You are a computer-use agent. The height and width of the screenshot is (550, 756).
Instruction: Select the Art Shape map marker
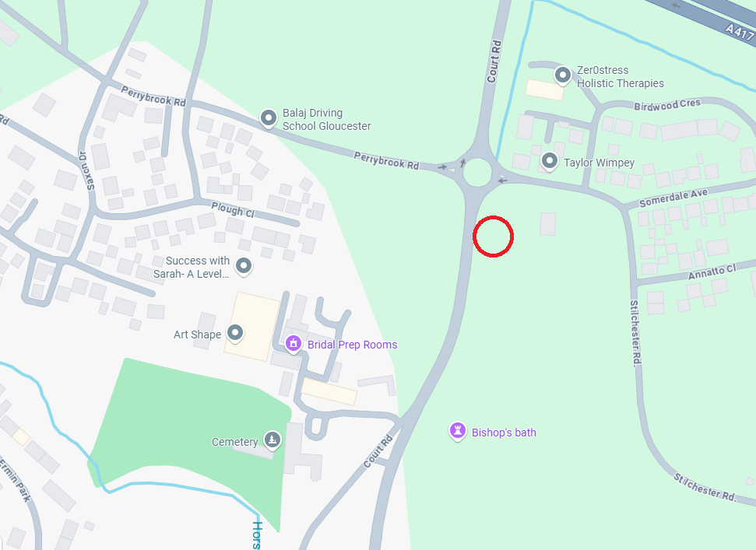coord(235,333)
